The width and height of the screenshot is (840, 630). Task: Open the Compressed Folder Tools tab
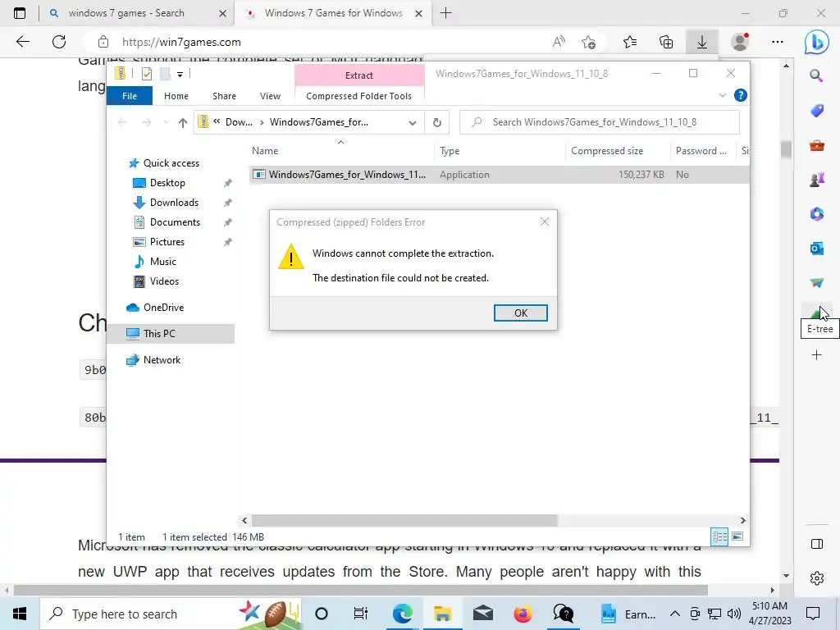(359, 96)
